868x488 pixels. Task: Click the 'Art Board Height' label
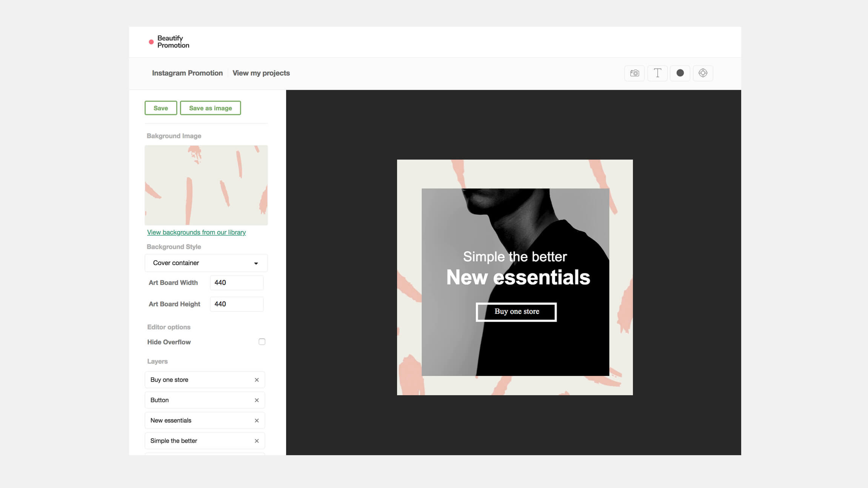[174, 304]
